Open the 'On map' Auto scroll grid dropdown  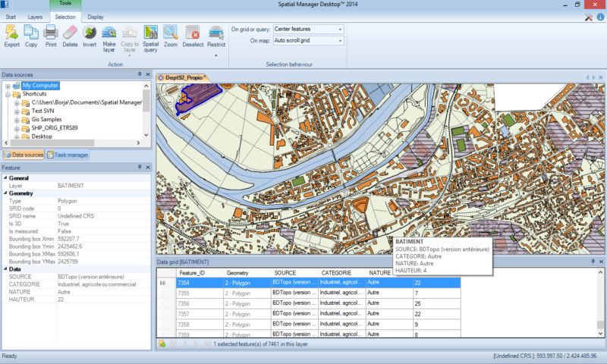pos(341,40)
